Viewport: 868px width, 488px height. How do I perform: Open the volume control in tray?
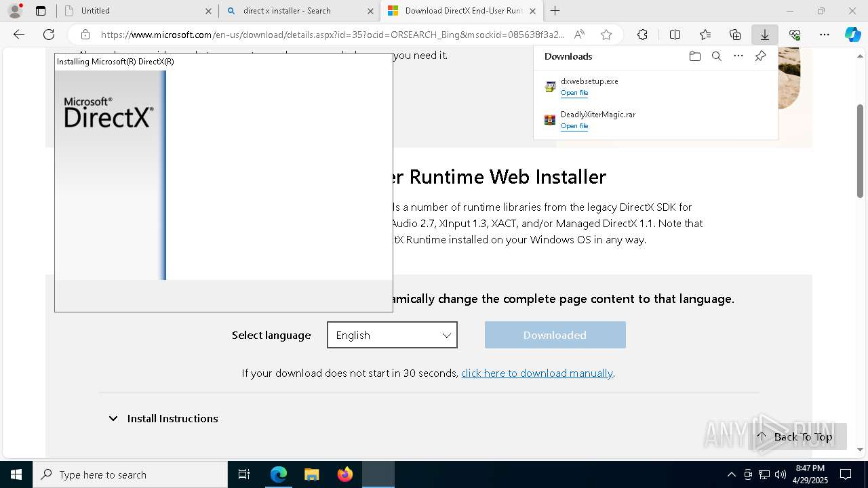click(x=780, y=474)
